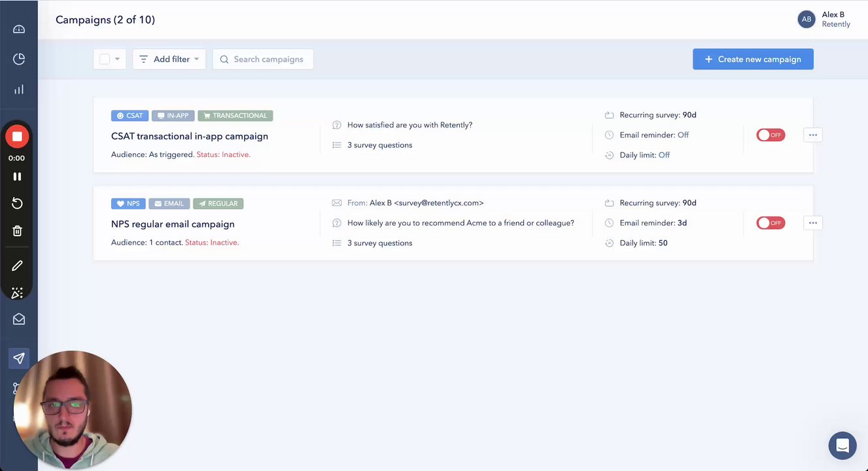Tick the select-all campaigns checkbox

pyautogui.click(x=105, y=60)
